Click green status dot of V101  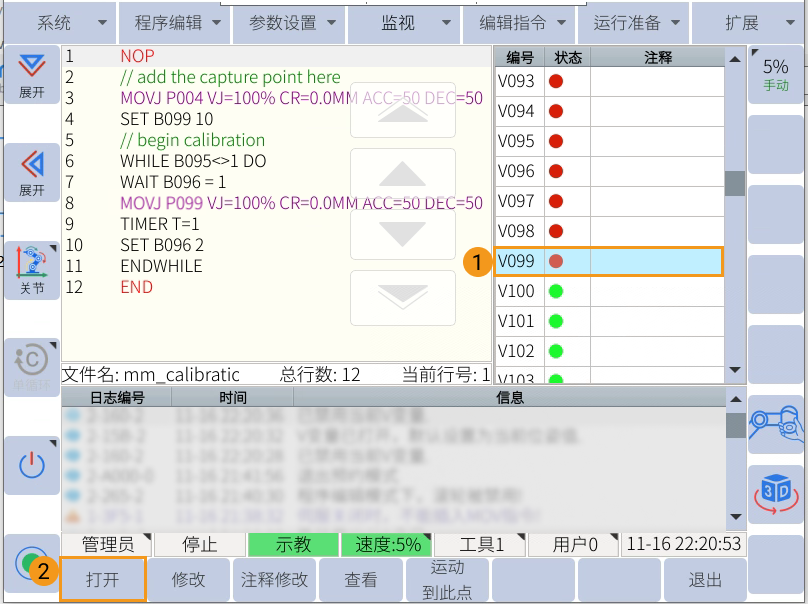click(x=556, y=321)
